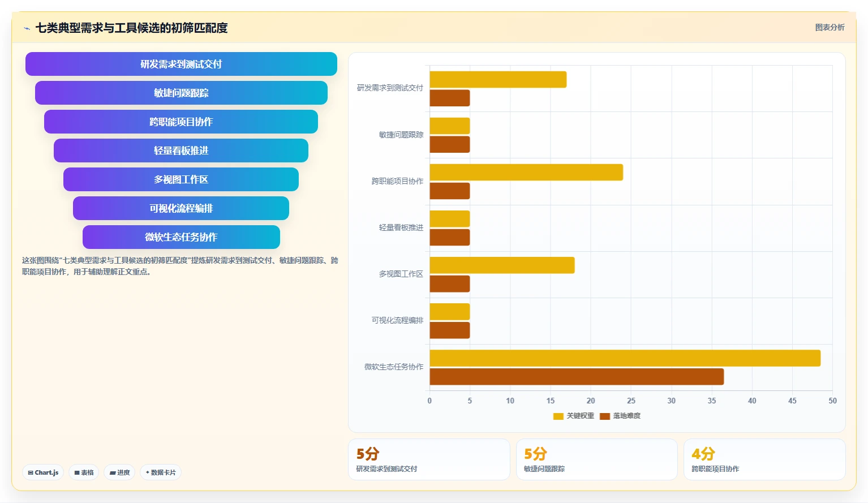Viewport: 868px width, 503px height.
Task: Select the 微软生态任务协作 funnel bar
Action: pyautogui.click(x=181, y=237)
